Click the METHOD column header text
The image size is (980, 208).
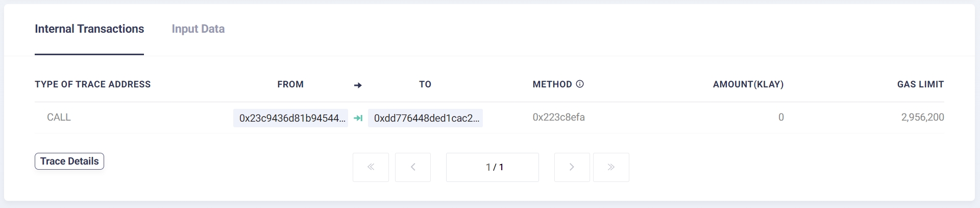[x=552, y=84]
